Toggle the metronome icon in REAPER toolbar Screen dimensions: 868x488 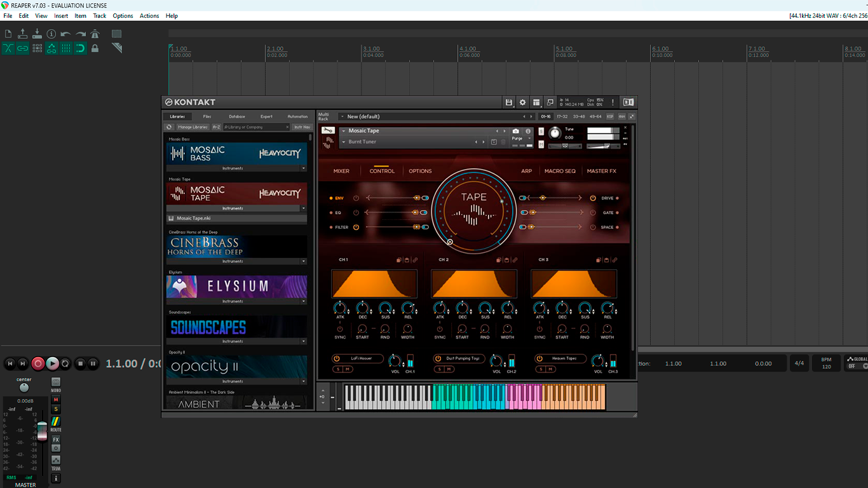(95, 34)
